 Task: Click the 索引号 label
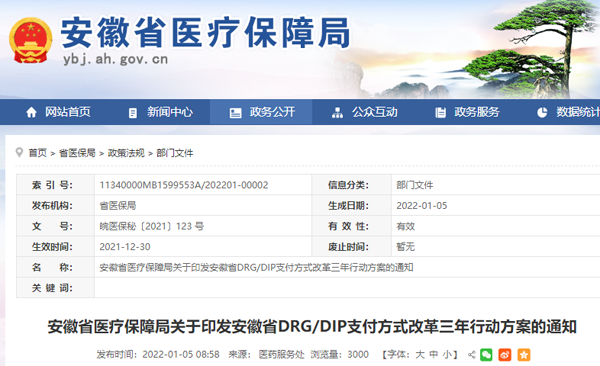[52, 185]
